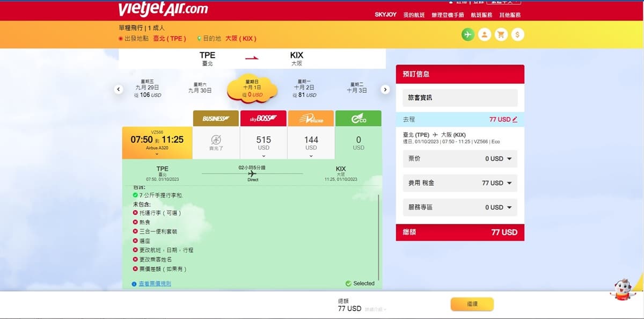Click the VietjetAir.com logo

163,9
